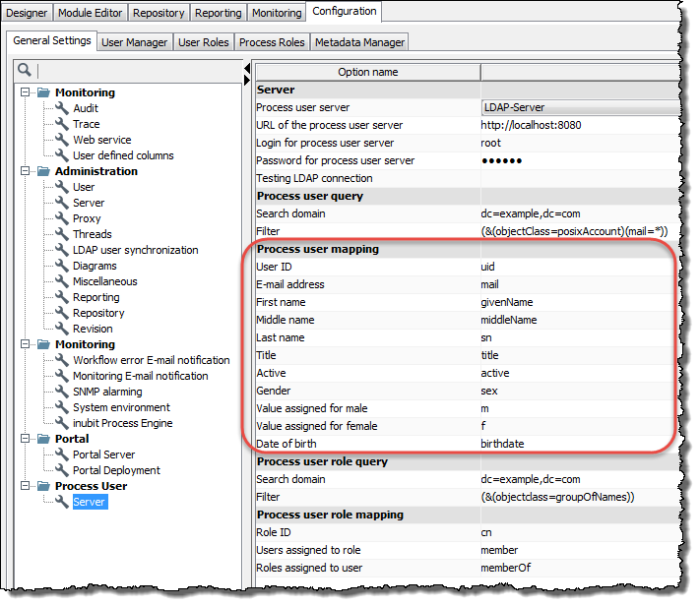Click into the tree search field

[139, 71]
